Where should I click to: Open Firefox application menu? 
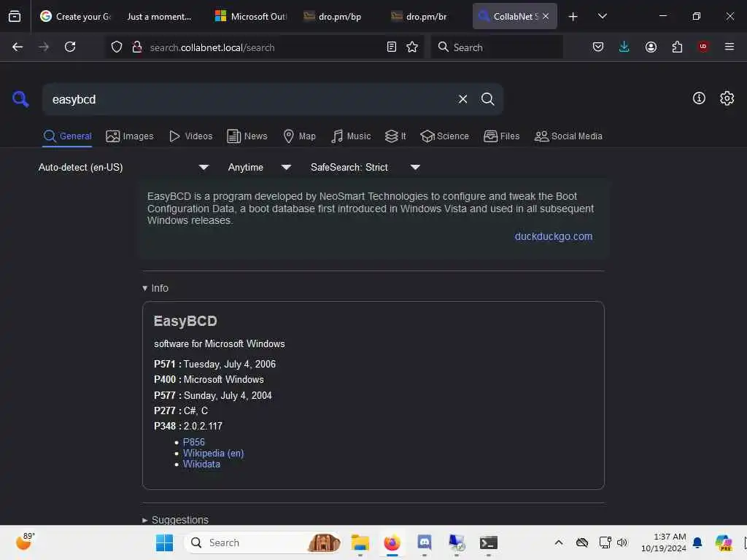coord(729,47)
